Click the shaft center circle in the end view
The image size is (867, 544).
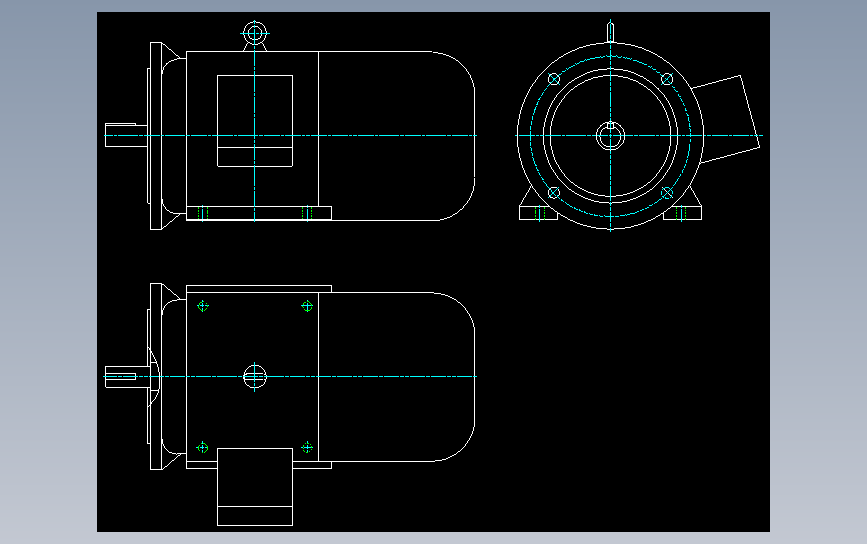pos(610,135)
